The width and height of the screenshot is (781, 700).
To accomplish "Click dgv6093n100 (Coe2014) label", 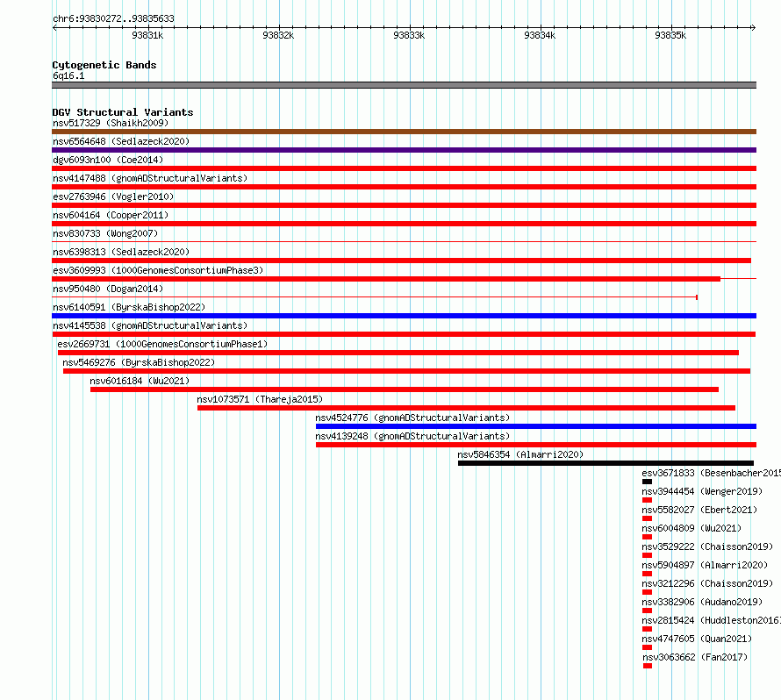I will [x=108, y=160].
